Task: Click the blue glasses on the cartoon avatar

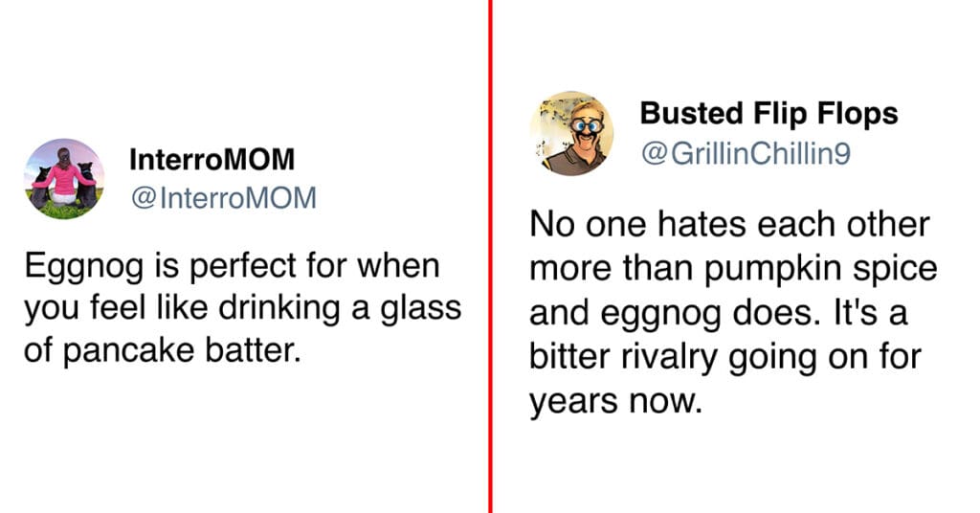Action: point(587,126)
